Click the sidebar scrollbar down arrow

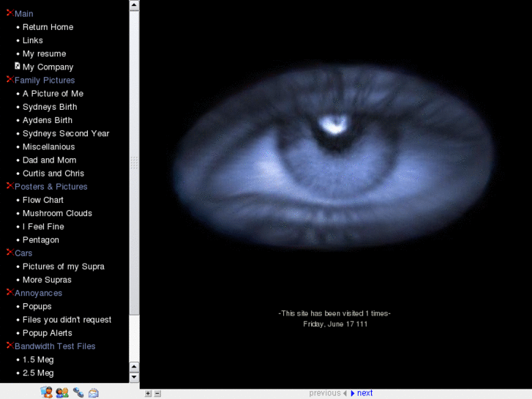134,377
